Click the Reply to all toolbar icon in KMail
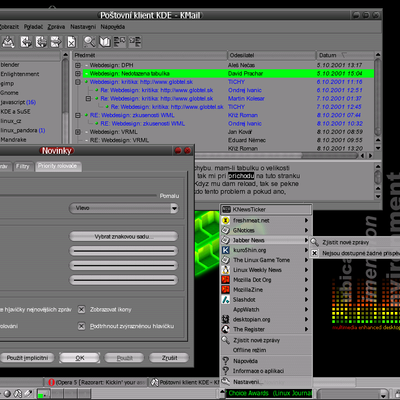This screenshot has width=400, height=400. click(x=41, y=42)
